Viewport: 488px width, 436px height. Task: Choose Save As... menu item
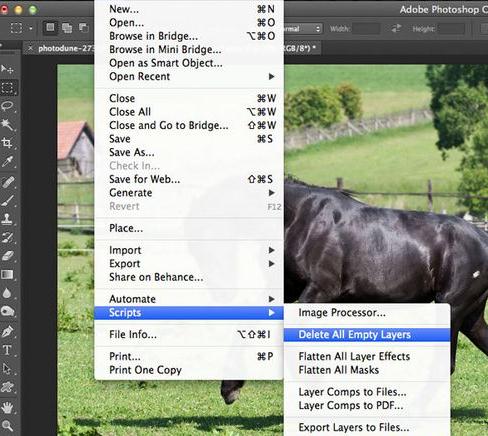(x=189, y=152)
